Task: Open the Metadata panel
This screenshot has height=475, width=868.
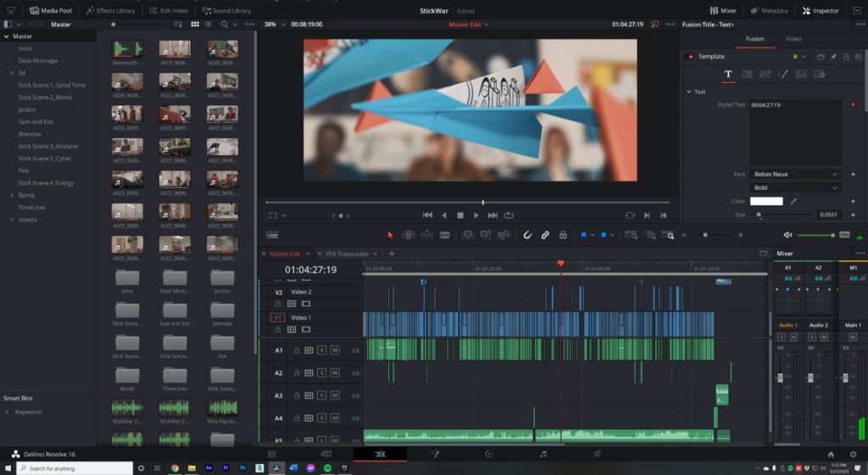Action: point(769,10)
